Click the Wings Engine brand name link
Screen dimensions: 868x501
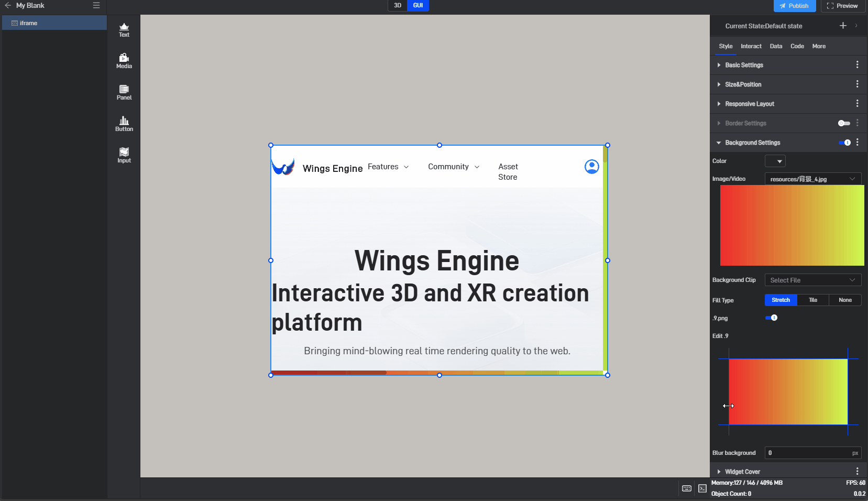[333, 168]
